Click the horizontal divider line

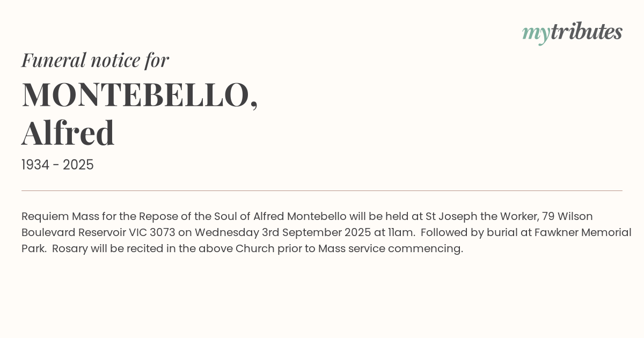pyautogui.click(x=322, y=190)
